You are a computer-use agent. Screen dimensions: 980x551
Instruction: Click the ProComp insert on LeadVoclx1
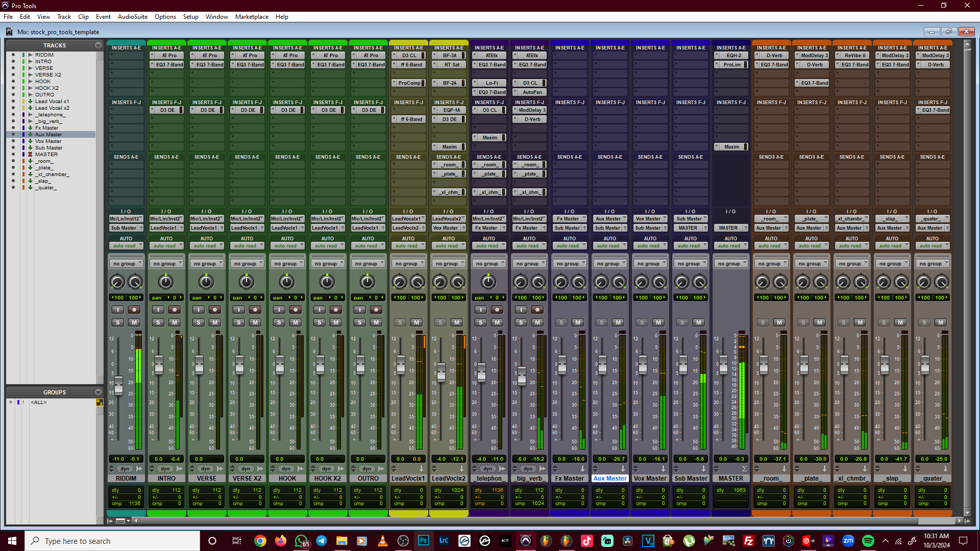[x=409, y=83]
